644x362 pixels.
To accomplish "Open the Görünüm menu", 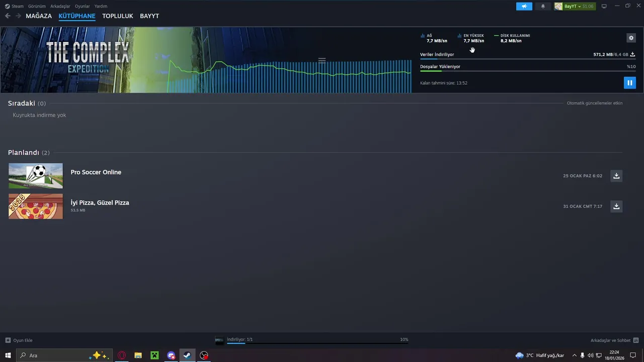I will (x=37, y=6).
